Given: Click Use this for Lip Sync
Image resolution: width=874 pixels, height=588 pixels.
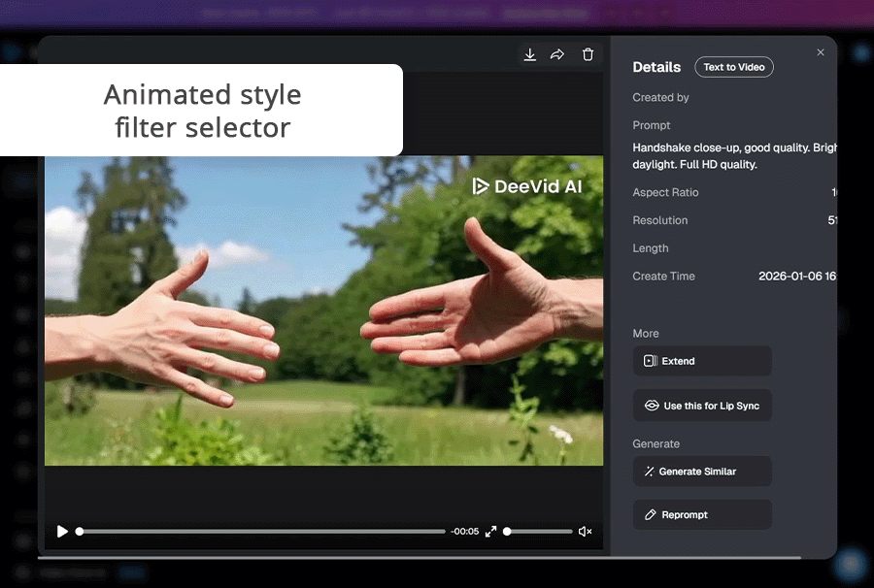Looking at the screenshot, I should 702,406.
